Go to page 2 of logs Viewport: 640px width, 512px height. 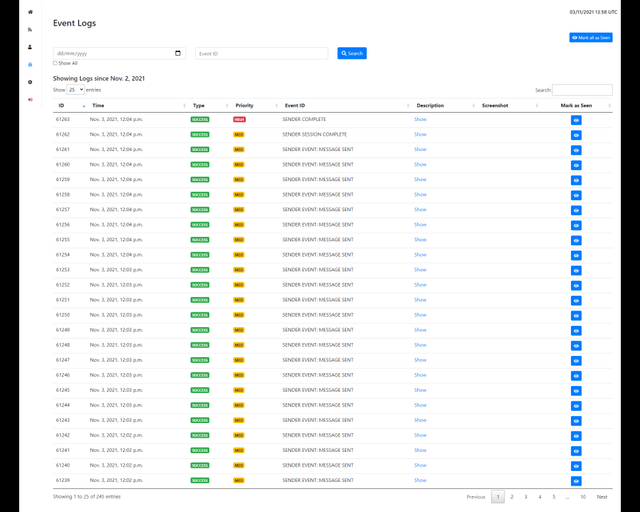coord(512,496)
